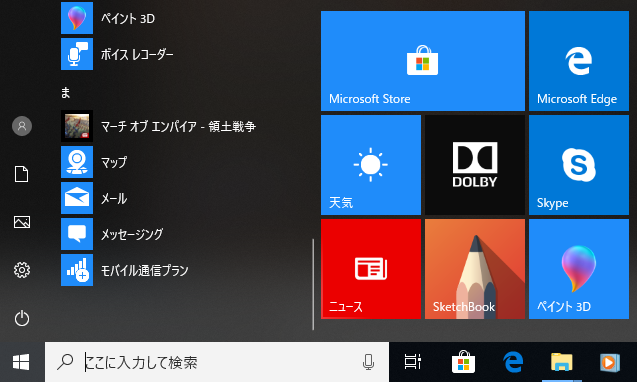
Task: Open the Microsoft Edge tile
Action: [x=579, y=61]
